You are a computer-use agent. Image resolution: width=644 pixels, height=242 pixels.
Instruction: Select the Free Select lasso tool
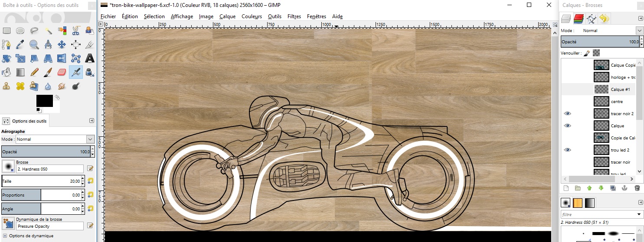[x=34, y=31]
